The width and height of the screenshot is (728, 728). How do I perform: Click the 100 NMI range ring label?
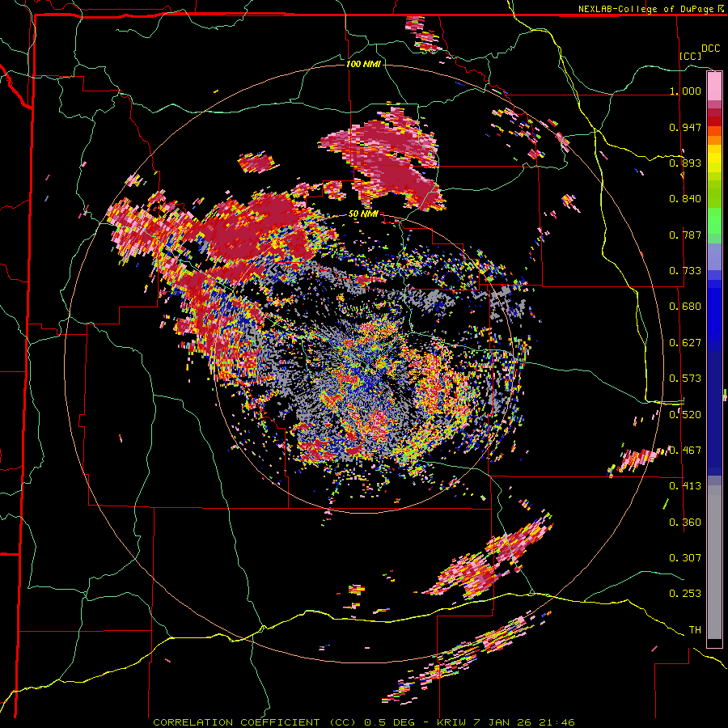point(363,64)
